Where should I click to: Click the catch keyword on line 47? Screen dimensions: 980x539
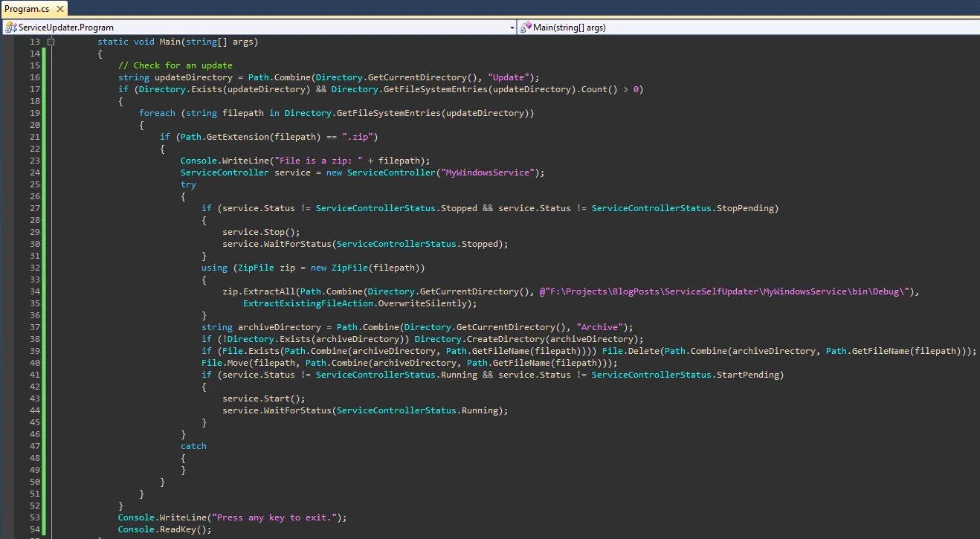coord(193,446)
